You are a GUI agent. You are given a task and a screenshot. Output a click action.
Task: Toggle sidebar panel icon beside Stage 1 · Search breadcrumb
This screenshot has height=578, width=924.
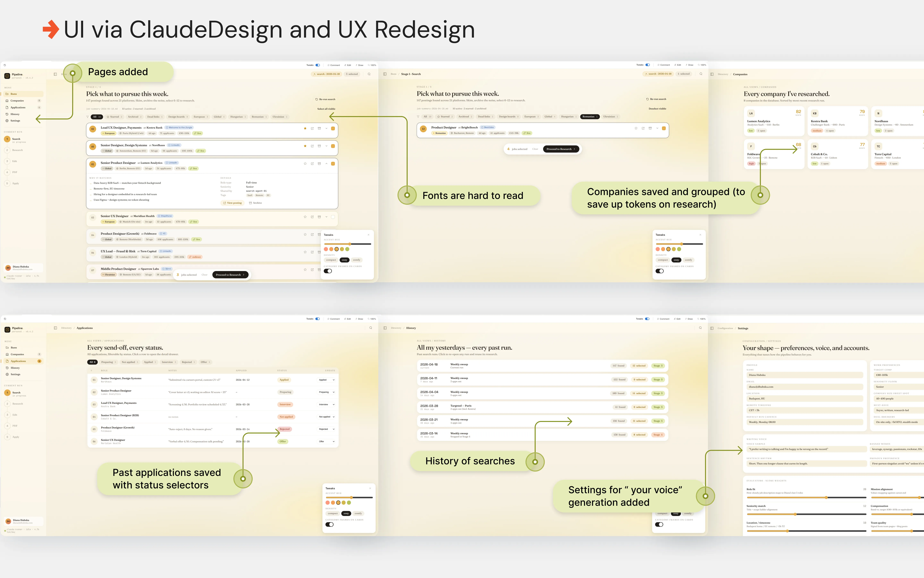(x=385, y=74)
